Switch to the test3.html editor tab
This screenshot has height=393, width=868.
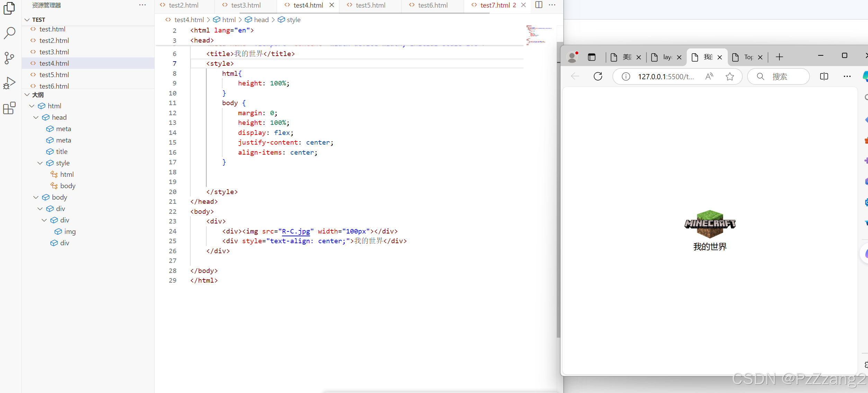click(246, 6)
